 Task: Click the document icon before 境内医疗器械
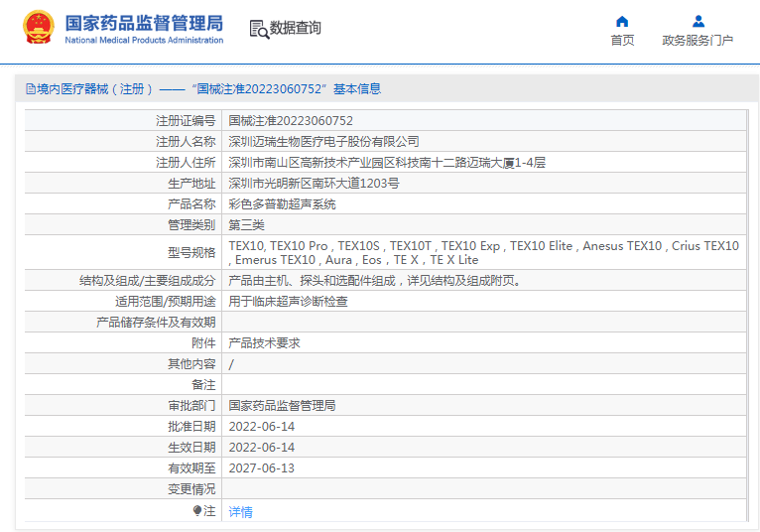pos(31,89)
